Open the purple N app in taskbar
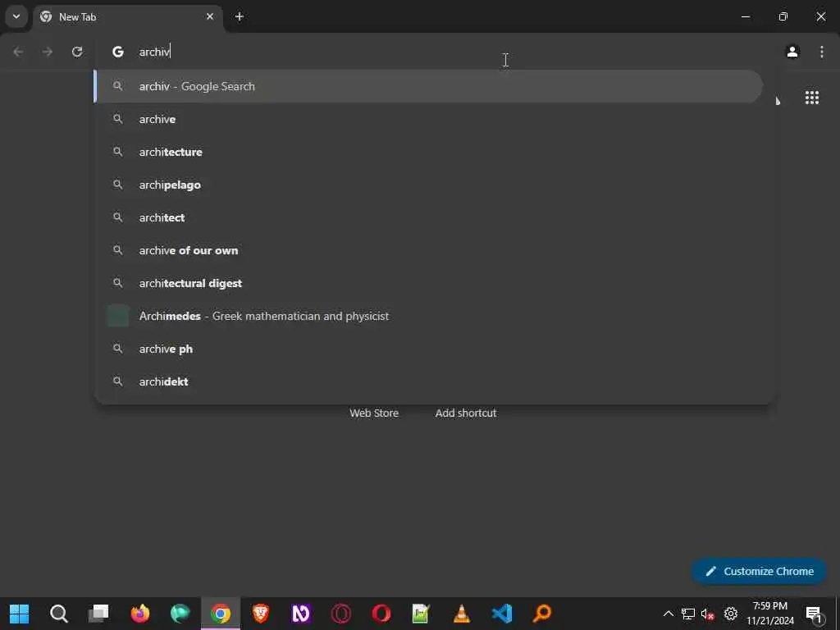 tap(300, 614)
